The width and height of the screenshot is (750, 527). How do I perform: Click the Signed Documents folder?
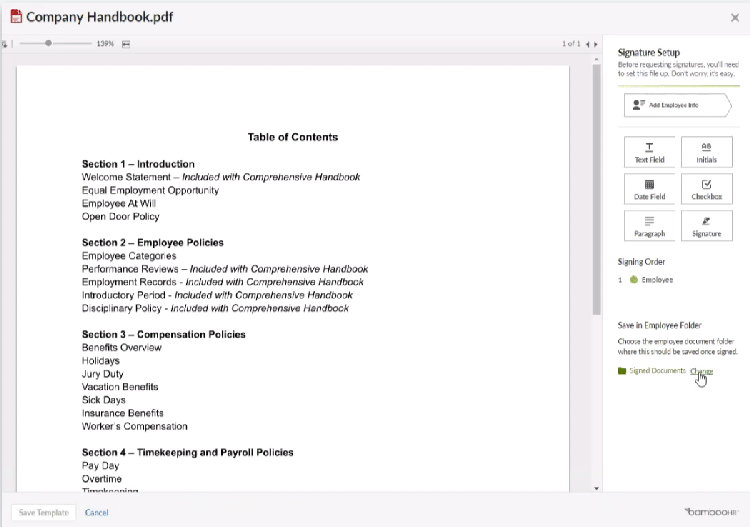pos(657,371)
